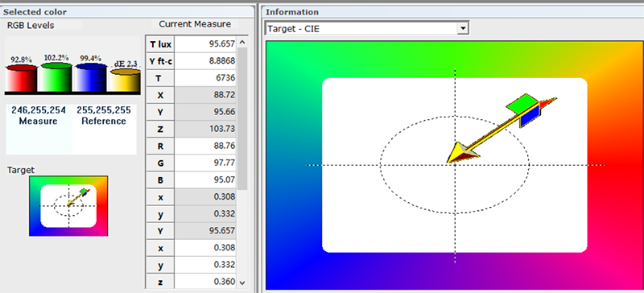Screen dimensions: 644x293
Task: Select the Z value 103.73 cell
Action: 205,129
